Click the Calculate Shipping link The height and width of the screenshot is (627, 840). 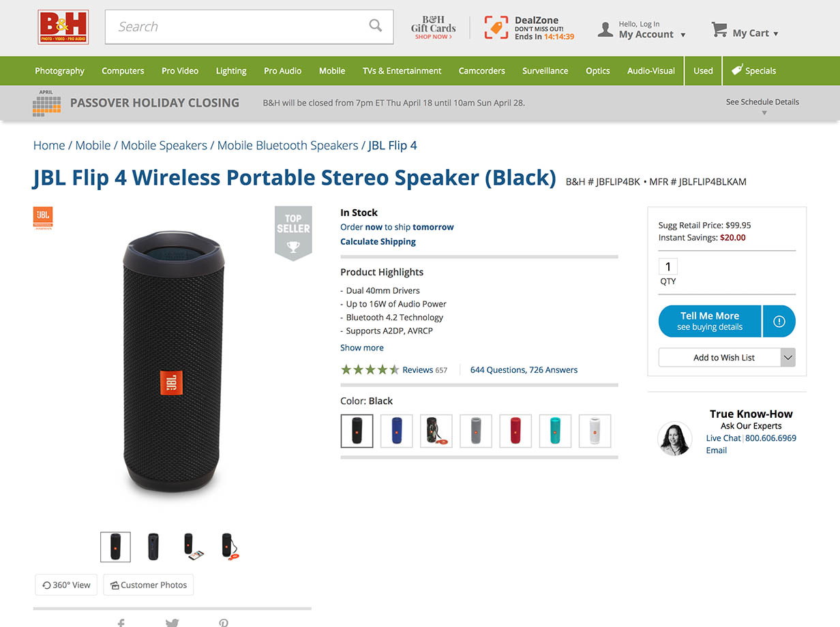click(378, 241)
